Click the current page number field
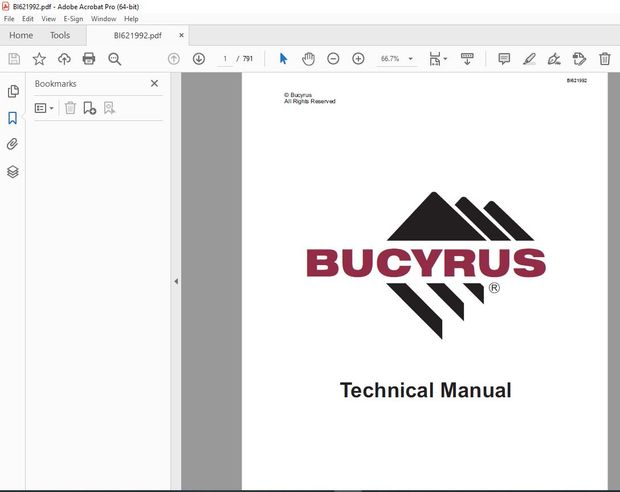Viewport: 620px width, 492px height. [225, 59]
